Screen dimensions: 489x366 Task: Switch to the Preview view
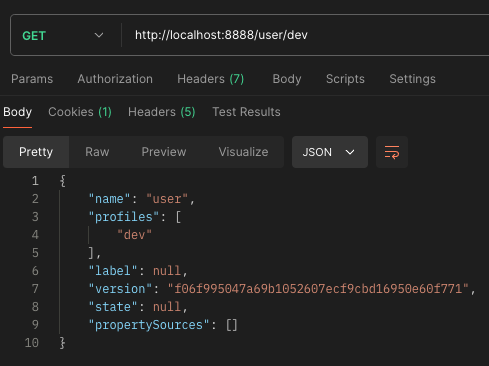pos(164,152)
